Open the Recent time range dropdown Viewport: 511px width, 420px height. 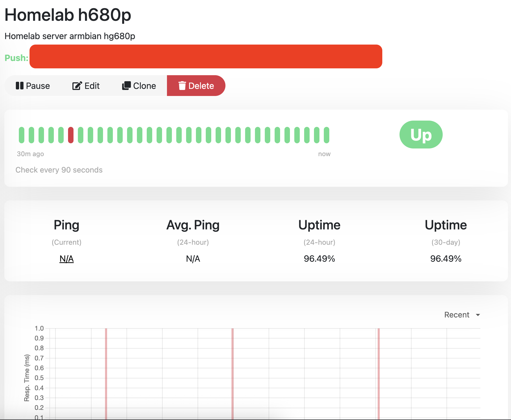[x=462, y=315]
